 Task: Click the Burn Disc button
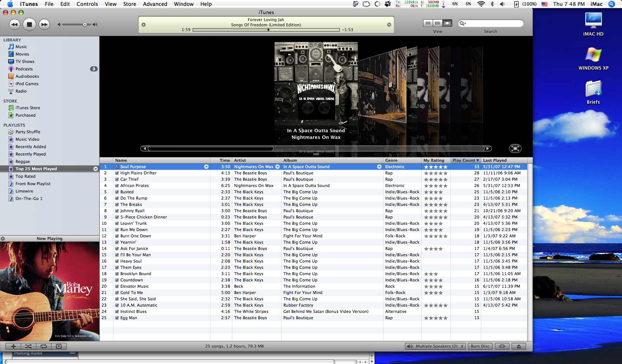click(480, 346)
